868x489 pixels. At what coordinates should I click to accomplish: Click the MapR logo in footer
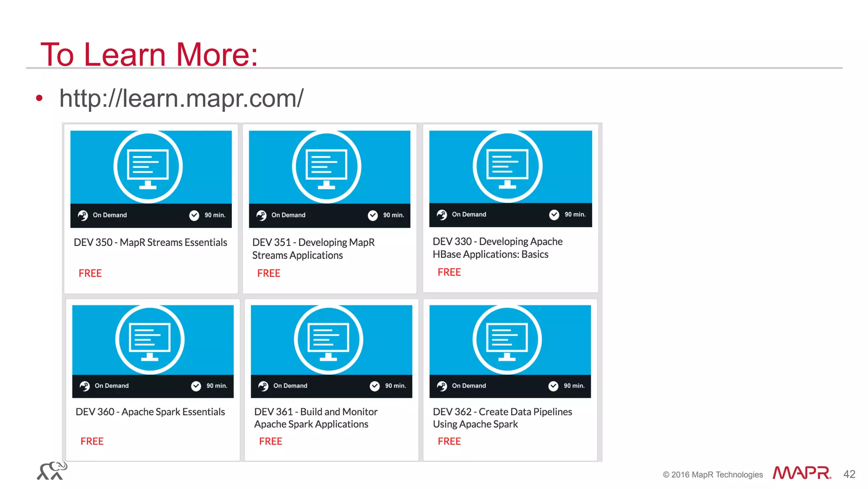click(x=802, y=473)
